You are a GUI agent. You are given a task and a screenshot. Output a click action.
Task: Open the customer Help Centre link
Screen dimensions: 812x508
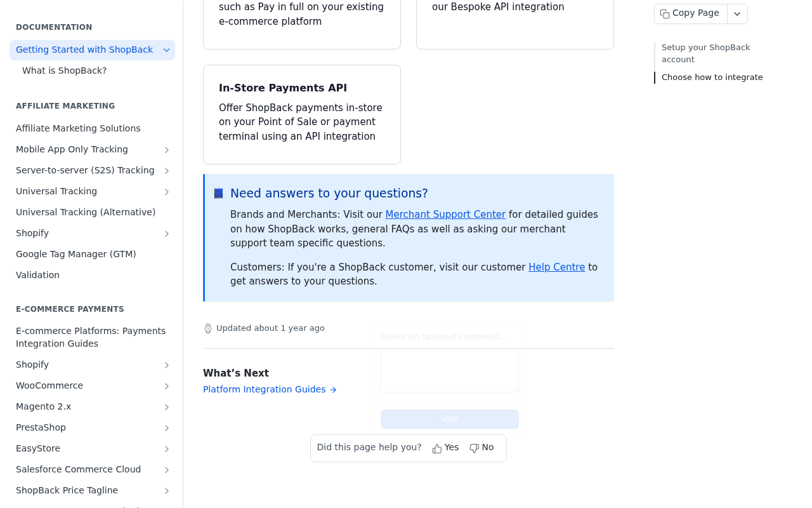coord(556,267)
